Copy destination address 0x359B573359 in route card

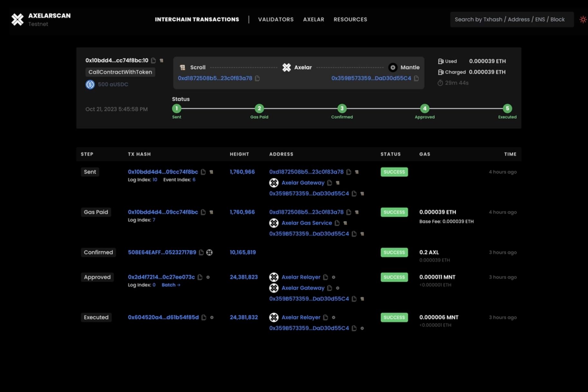click(x=416, y=78)
